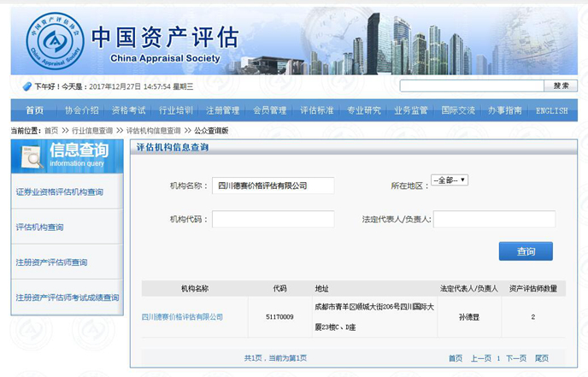The height and width of the screenshot is (377, 588).
Task: Click the 公众查询版 breadcrumb text
Action: (211, 131)
